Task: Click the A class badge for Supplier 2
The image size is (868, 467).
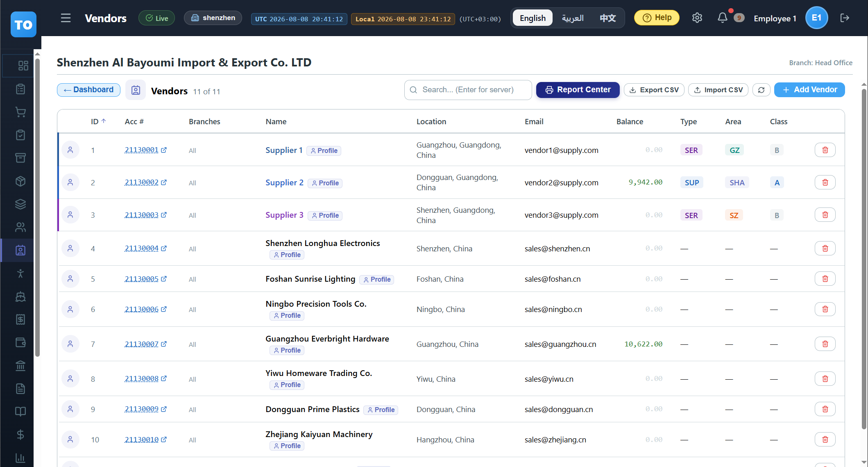Action: pos(777,182)
